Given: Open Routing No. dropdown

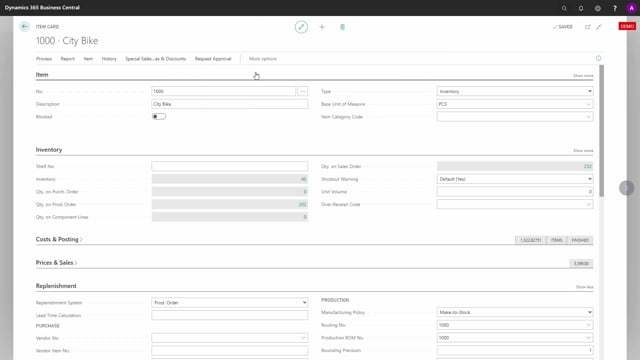Looking at the screenshot, I should tap(588, 325).
